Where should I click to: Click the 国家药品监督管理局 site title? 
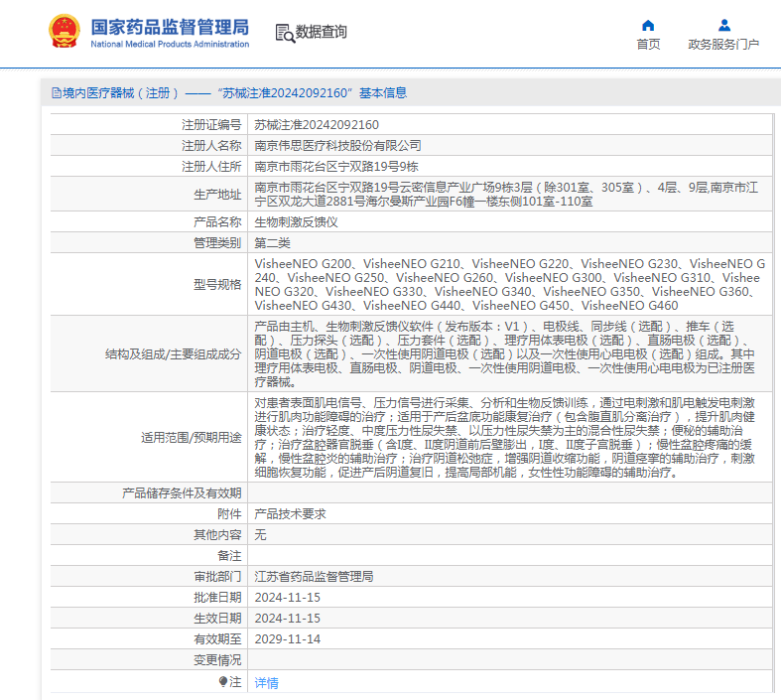click(170, 27)
